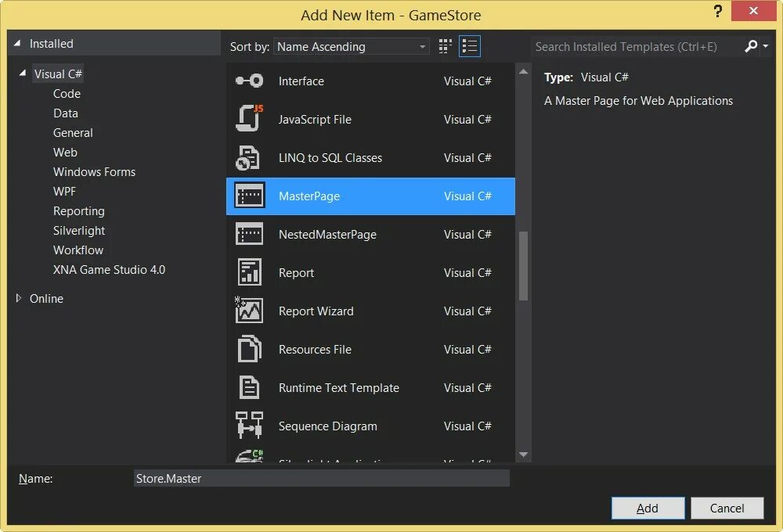
Task: Switch to list view of templates
Action: [470, 46]
